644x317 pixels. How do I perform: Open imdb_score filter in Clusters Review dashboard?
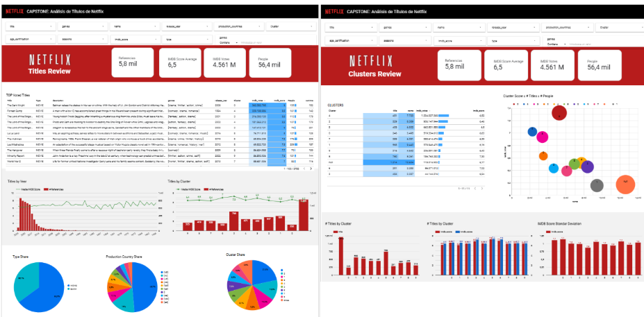(459, 41)
